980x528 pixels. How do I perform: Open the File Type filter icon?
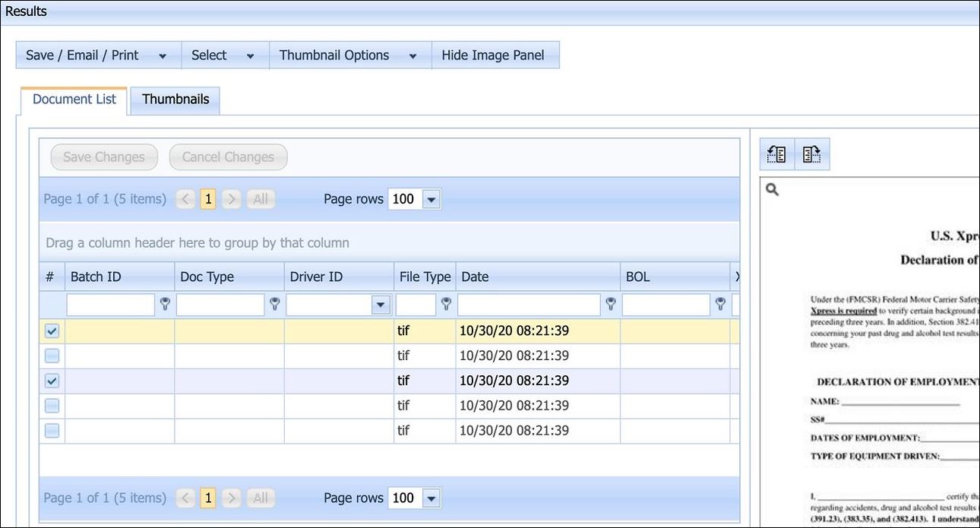click(x=446, y=305)
